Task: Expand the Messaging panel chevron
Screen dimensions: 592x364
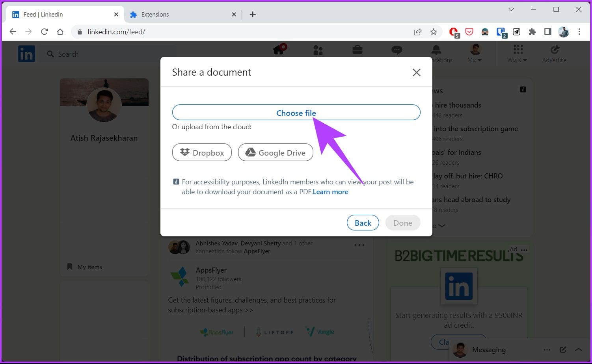Action: 578,350
